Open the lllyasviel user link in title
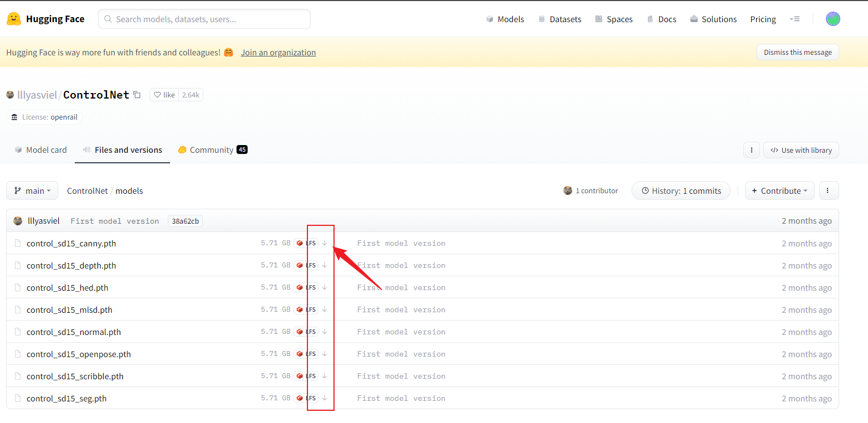 pyautogui.click(x=37, y=95)
